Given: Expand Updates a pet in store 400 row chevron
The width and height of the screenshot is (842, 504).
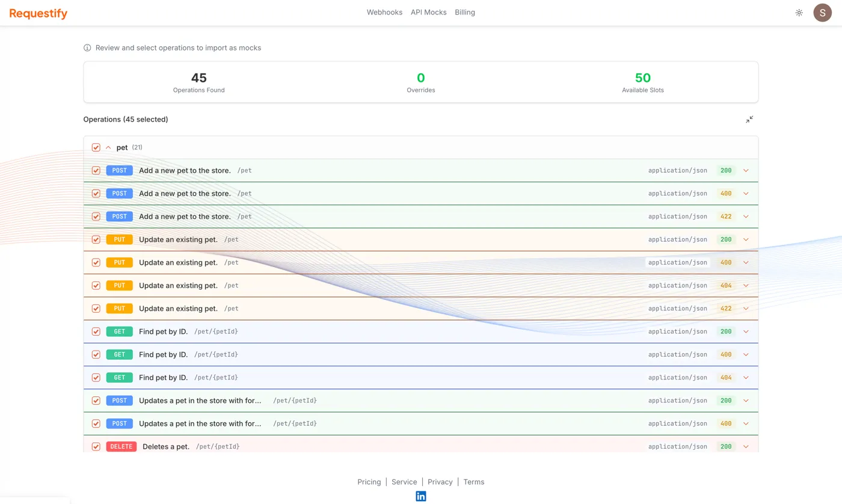Looking at the screenshot, I should (746, 423).
